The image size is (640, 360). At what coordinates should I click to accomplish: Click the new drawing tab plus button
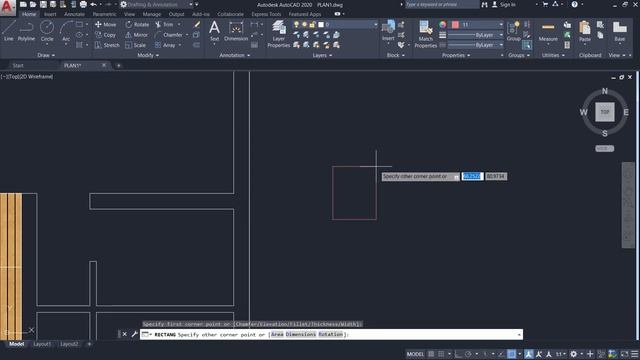119,65
